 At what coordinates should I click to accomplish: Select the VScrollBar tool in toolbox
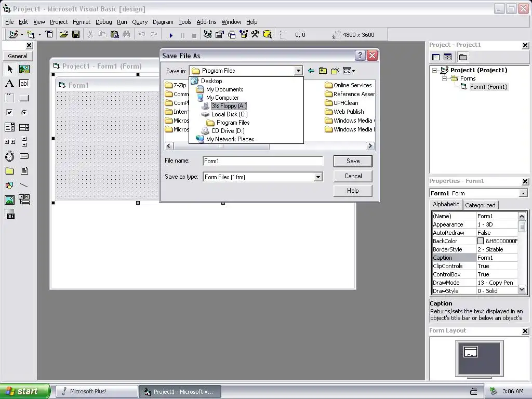[x=24, y=142]
